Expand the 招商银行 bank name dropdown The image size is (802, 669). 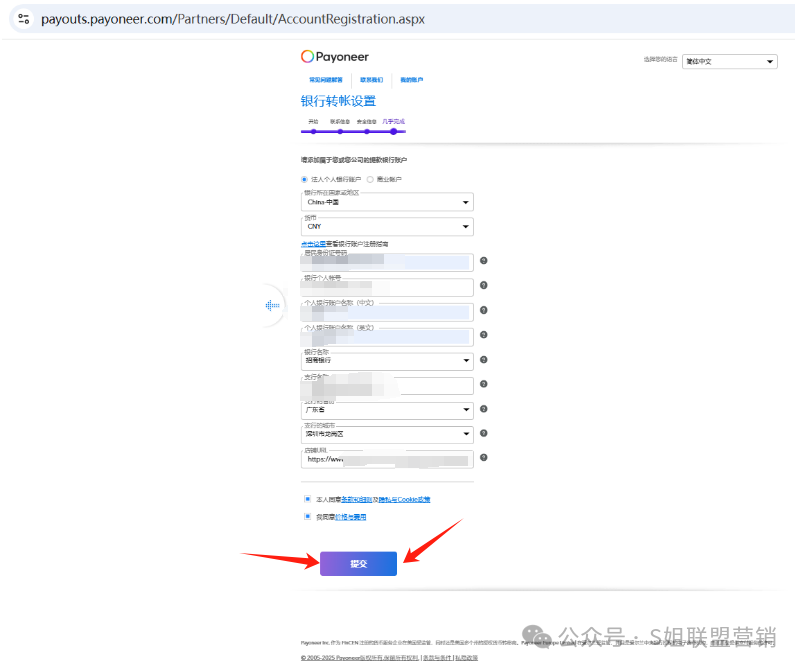(387, 361)
